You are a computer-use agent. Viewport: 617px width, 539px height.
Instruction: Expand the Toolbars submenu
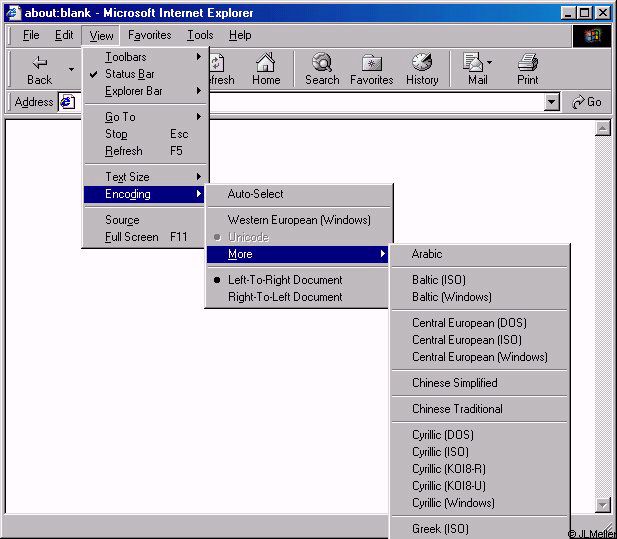[x=145, y=57]
